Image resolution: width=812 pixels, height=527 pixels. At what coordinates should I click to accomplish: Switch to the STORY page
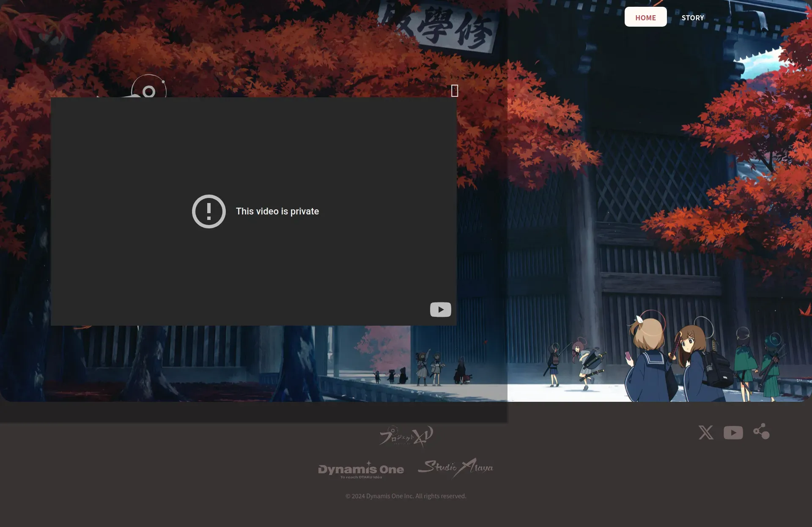(693, 18)
